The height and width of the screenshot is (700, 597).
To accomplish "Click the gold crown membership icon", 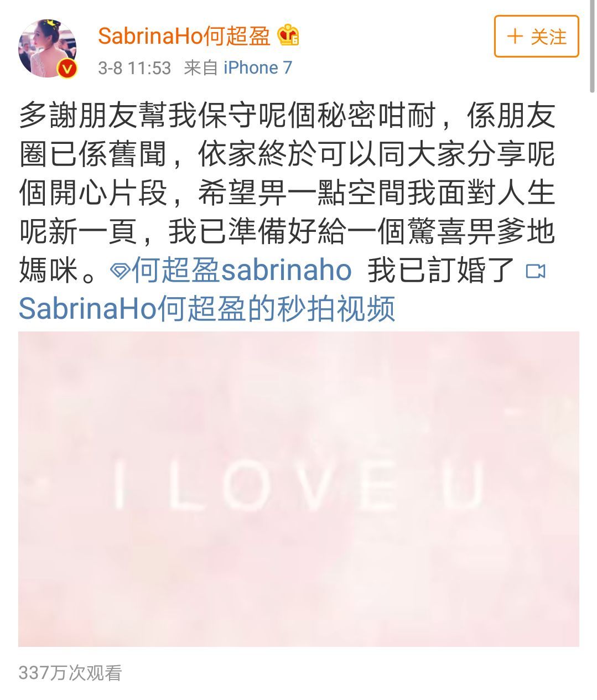I will pyautogui.click(x=289, y=37).
